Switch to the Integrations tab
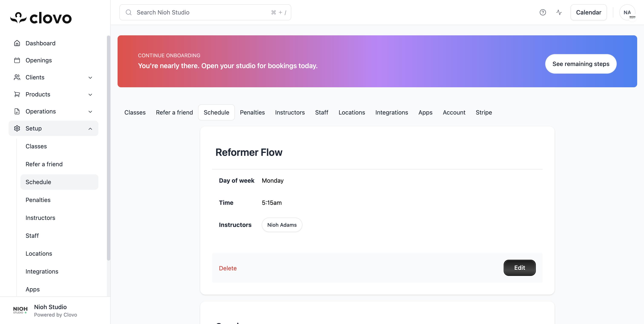 [392, 112]
